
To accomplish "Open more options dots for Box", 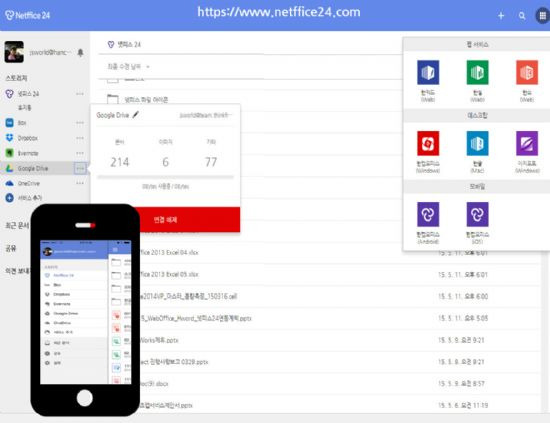I will click(x=80, y=123).
